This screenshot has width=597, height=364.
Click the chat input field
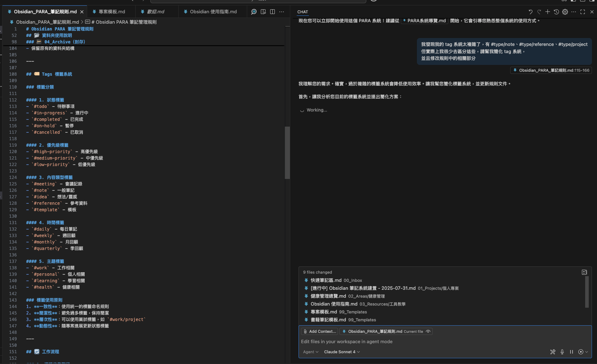click(445, 342)
